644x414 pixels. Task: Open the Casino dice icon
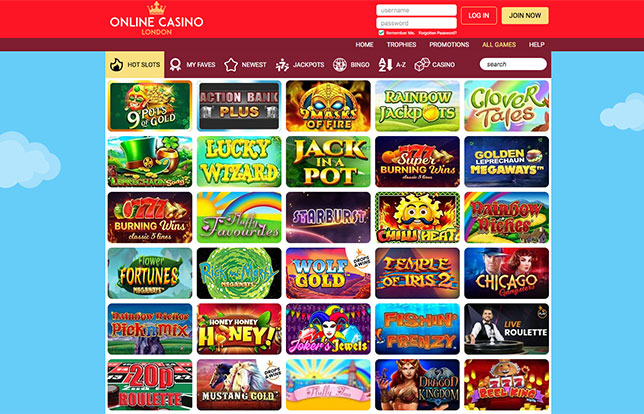pos(422,64)
